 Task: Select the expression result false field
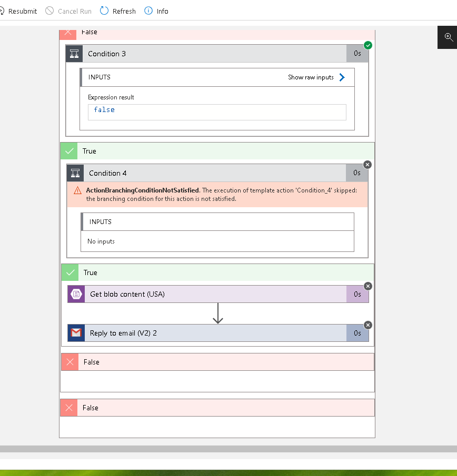[217, 112]
